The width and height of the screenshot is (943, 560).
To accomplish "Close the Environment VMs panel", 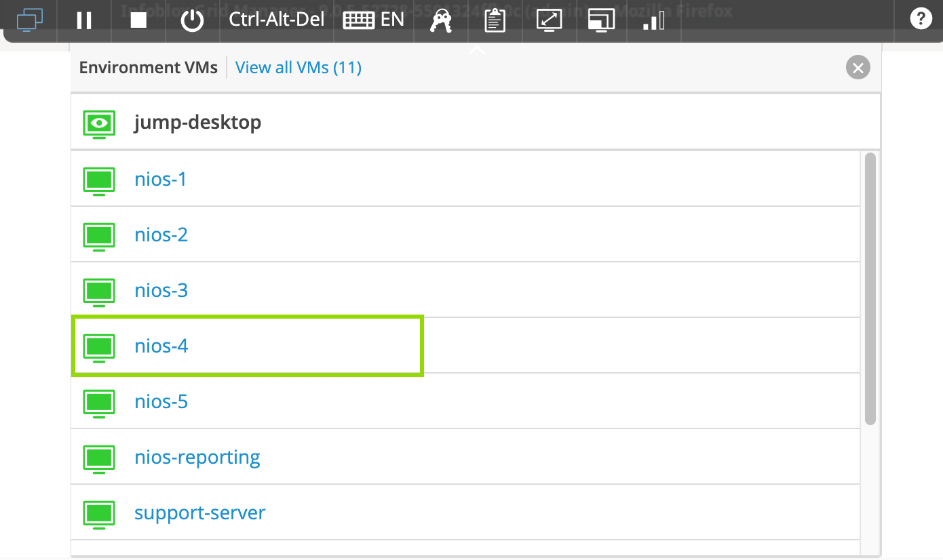I will pos(858,68).
